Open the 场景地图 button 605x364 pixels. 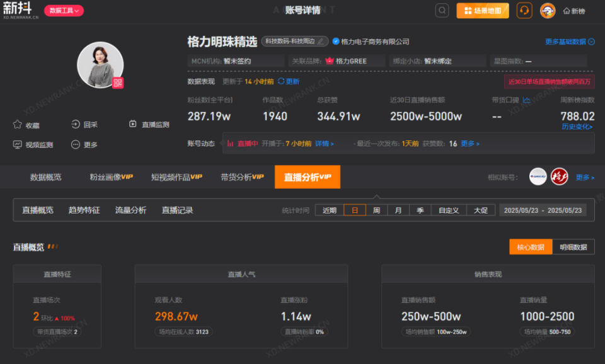pyautogui.click(x=482, y=11)
